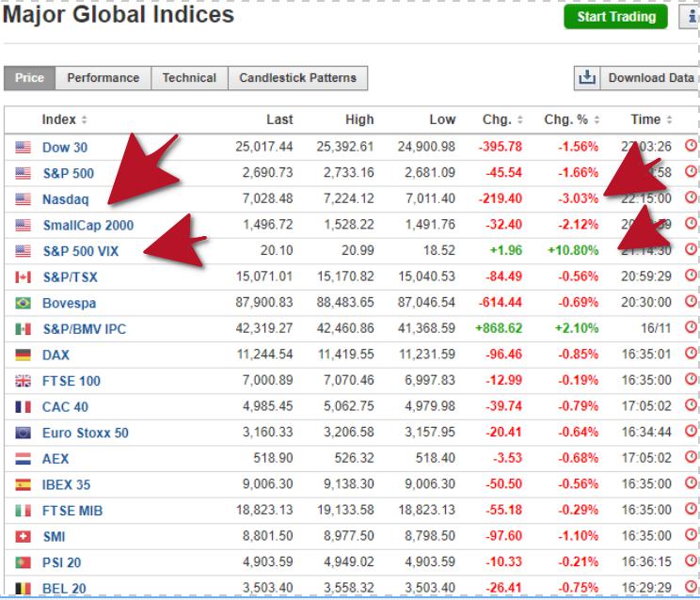The width and height of the screenshot is (700, 600).
Task: Open the Candlestick Patterns tab
Action: [297, 78]
